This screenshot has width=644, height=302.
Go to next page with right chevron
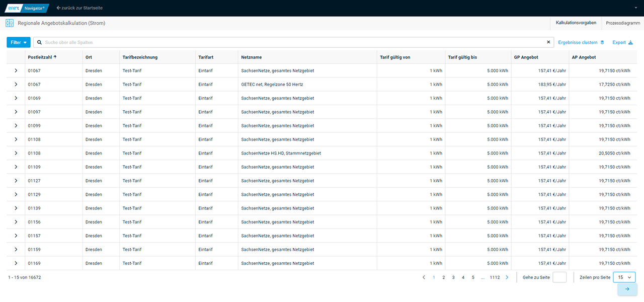pos(507,277)
